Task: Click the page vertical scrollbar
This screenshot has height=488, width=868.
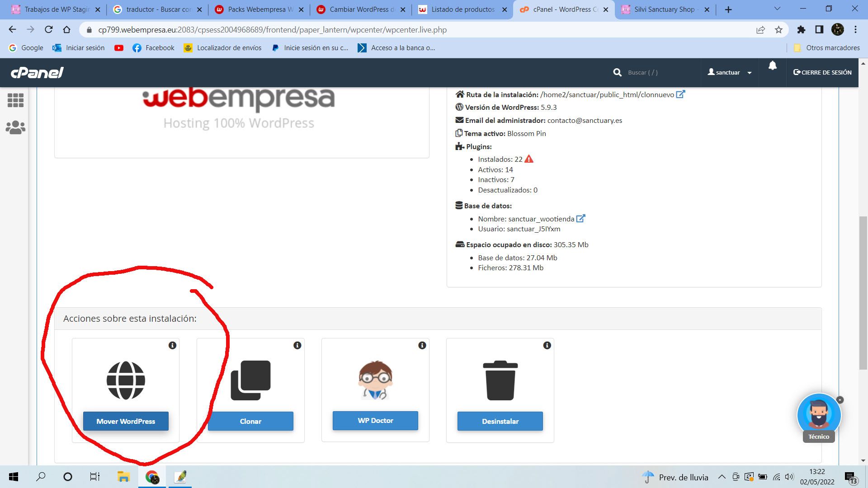Action: pyautogui.click(x=863, y=293)
